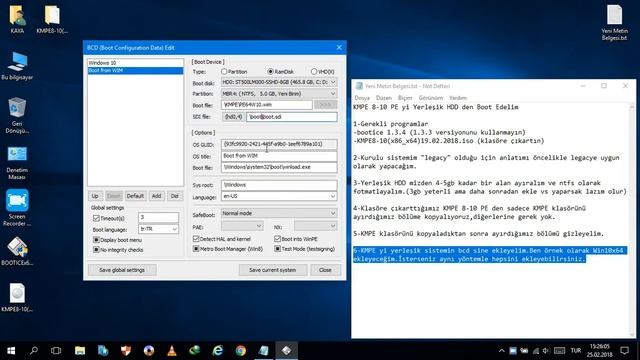This screenshot has height=360, width=640.
Task: Select Boot from WIM entry
Action: [135, 71]
